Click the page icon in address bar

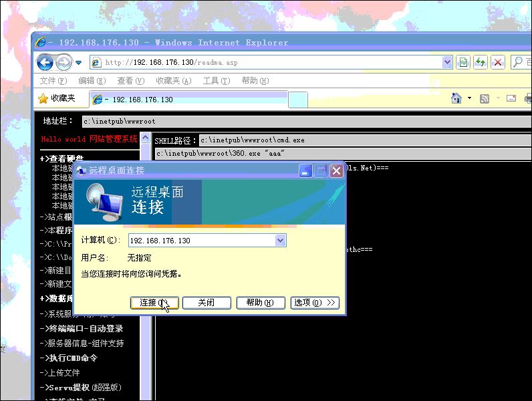click(96, 62)
